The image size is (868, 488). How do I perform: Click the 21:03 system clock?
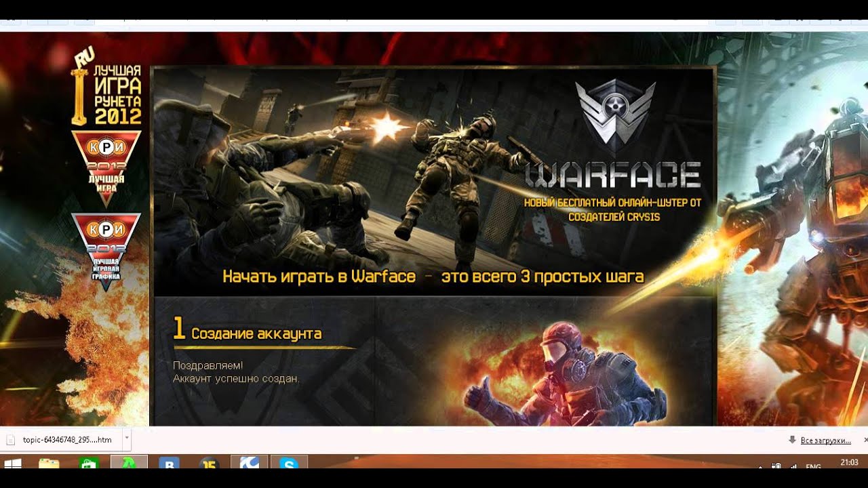point(850,462)
